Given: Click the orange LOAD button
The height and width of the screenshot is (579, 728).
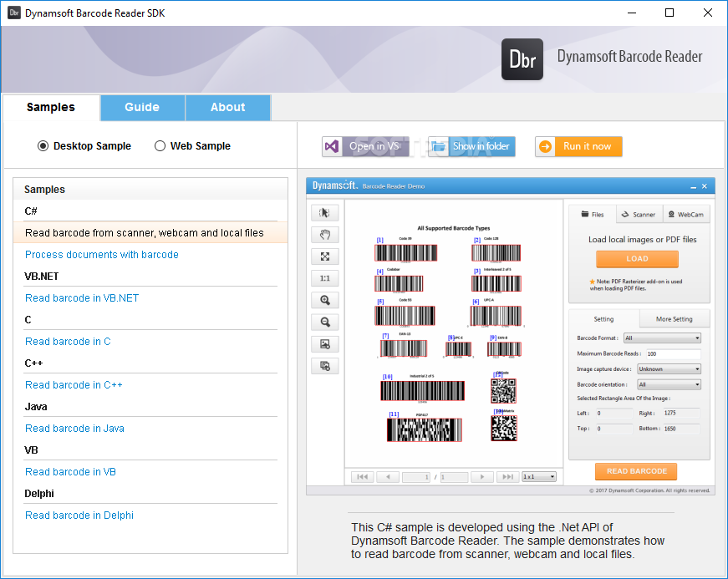Looking at the screenshot, I should point(637,259).
